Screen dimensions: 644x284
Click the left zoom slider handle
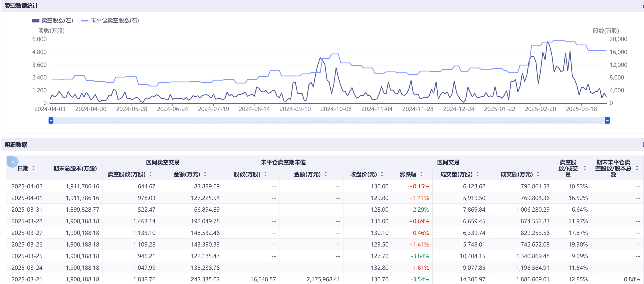[x=51, y=121]
